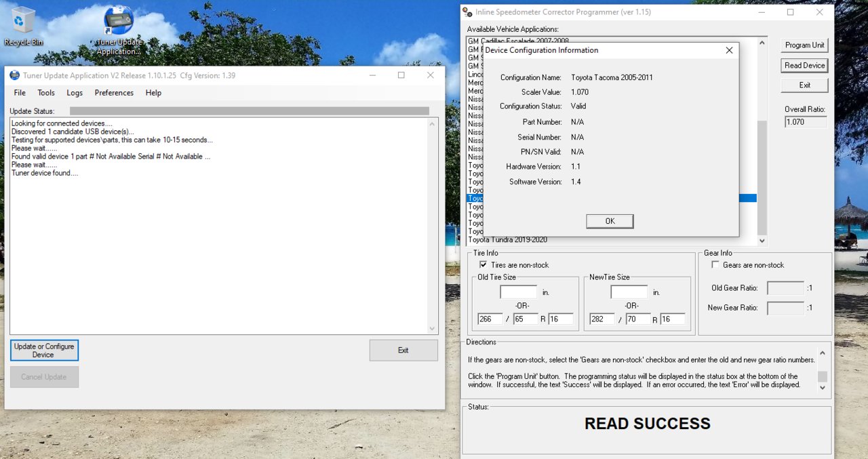Confirm the dialog with the OK button
This screenshot has width=868, height=459.
tap(610, 221)
